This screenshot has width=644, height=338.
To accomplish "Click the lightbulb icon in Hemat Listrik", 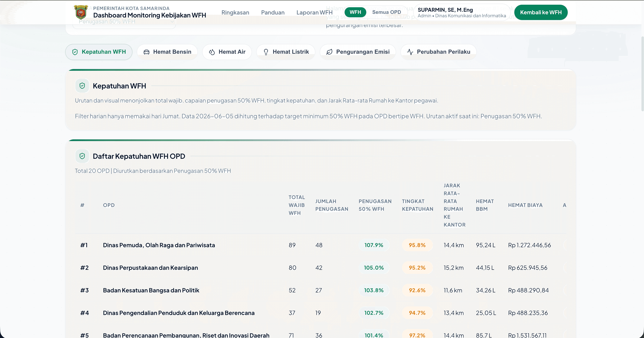I will (x=266, y=52).
